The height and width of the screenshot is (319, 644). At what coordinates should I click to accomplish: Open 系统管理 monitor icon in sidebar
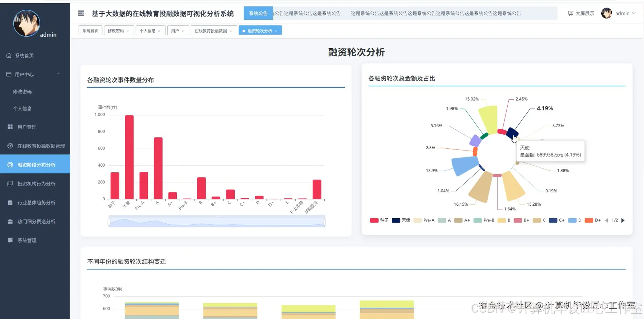(10, 240)
